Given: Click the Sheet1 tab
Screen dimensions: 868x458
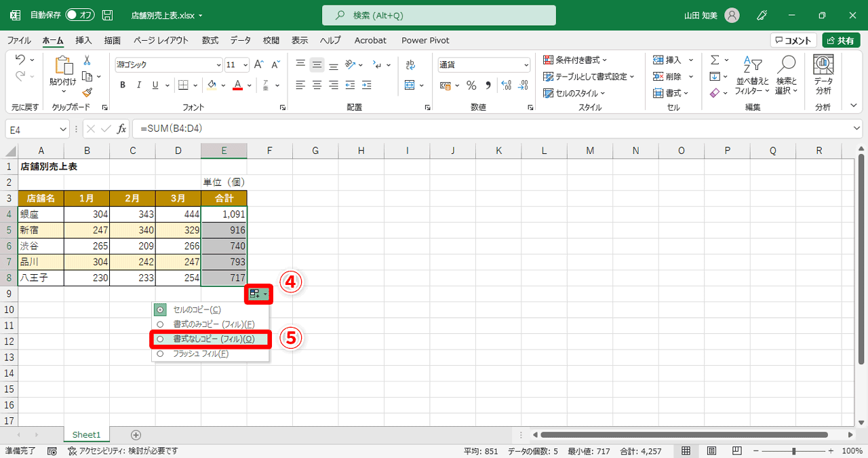Looking at the screenshot, I should point(86,434).
